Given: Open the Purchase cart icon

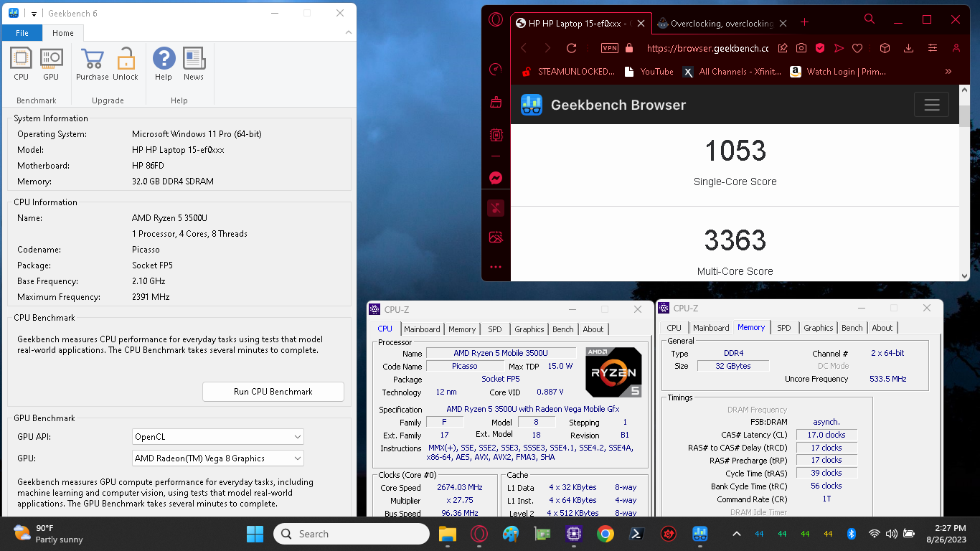Looking at the screenshot, I should 93,64.
